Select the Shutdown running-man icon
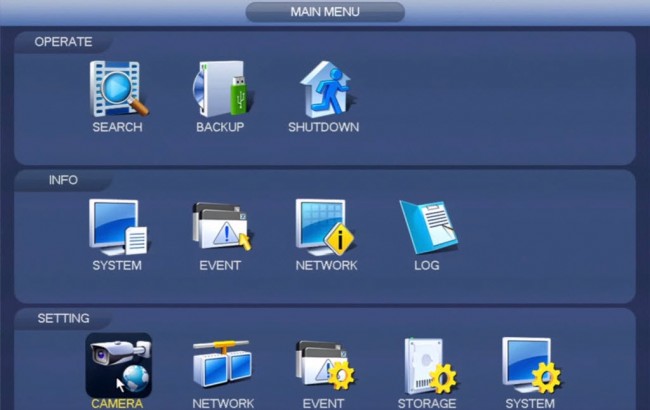 pos(327,90)
